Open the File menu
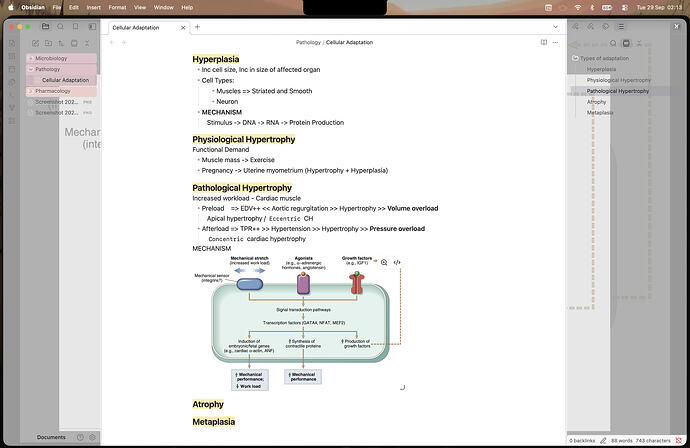The width and height of the screenshot is (690, 448). pyautogui.click(x=56, y=7)
